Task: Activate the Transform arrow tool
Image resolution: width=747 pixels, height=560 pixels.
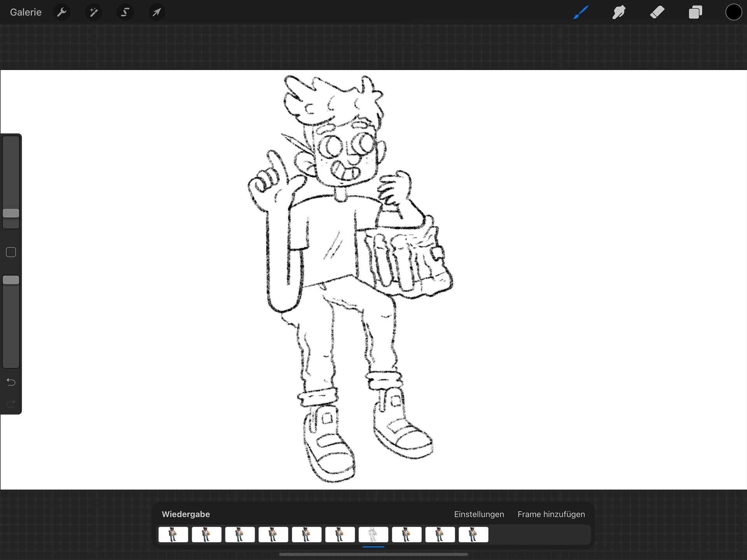Action: [156, 12]
